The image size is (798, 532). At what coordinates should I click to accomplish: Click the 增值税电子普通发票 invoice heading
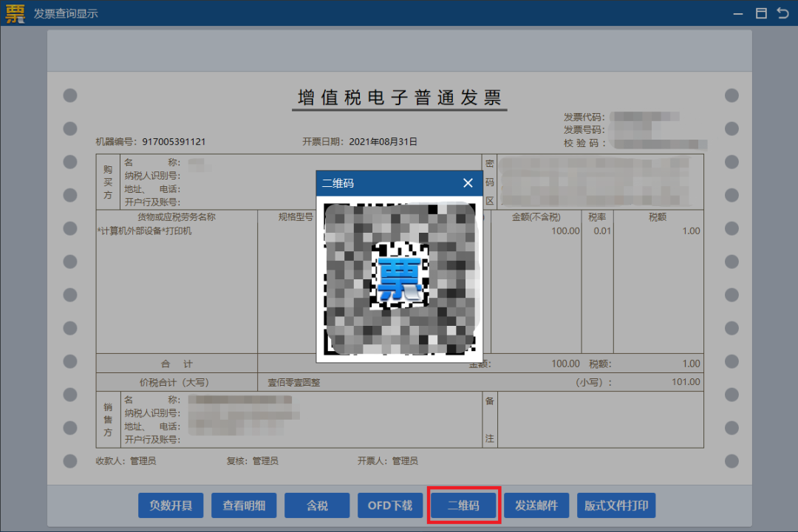click(x=400, y=98)
